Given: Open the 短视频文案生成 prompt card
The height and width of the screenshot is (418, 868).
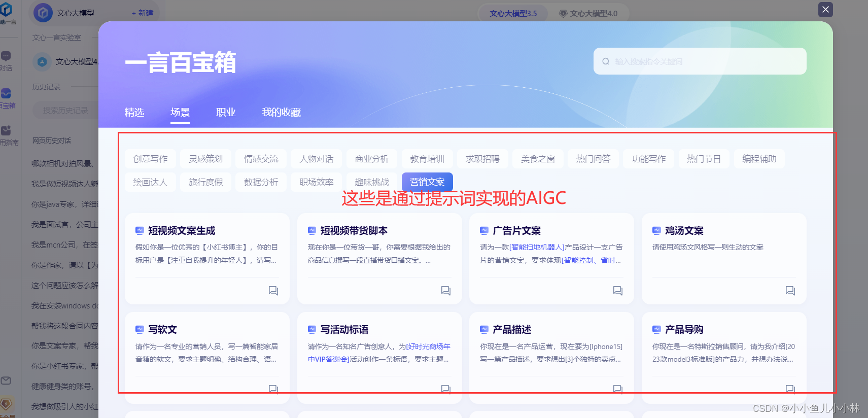Looking at the screenshot, I should coord(207,259).
